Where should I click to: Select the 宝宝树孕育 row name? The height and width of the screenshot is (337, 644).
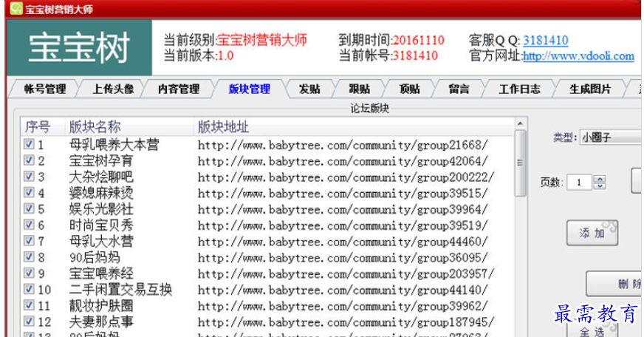(x=101, y=160)
